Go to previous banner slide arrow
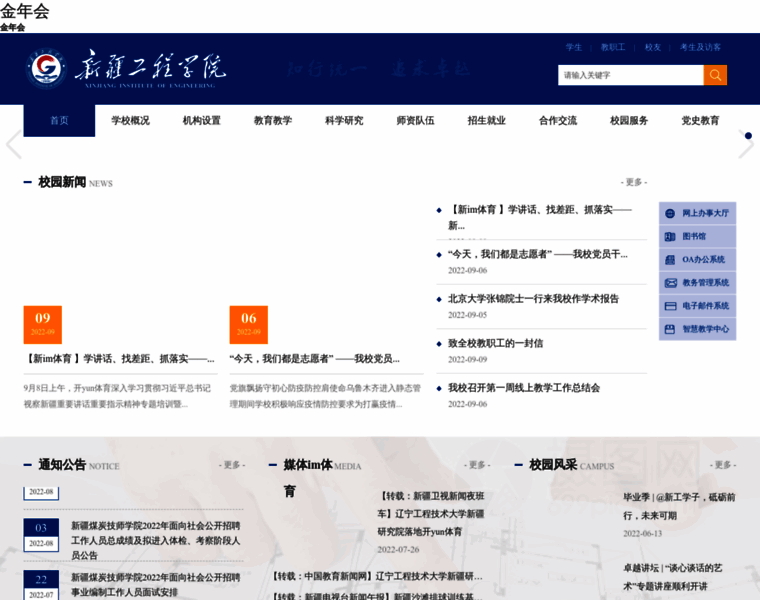Image resolution: width=760 pixels, height=600 pixels. 13,145
